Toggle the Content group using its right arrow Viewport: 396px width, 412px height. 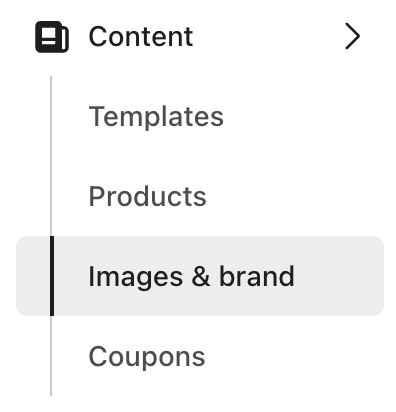[352, 36]
